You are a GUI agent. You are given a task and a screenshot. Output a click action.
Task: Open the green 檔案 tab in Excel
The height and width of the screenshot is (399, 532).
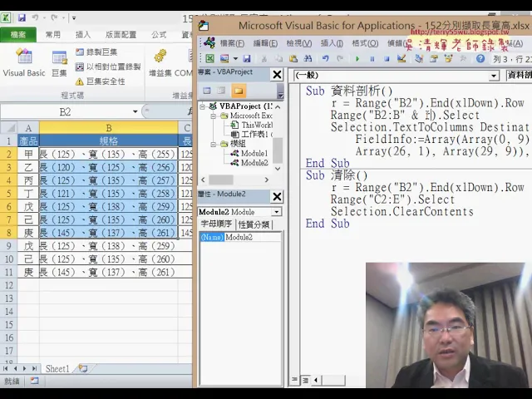point(18,35)
